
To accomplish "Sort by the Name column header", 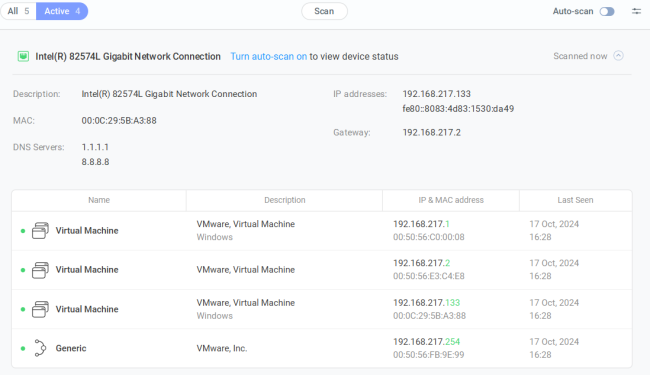I will (x=99, y=200).
